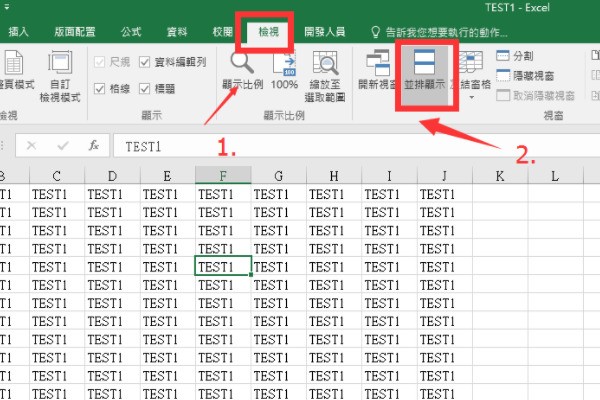The height and width of the screenshot is (400, 600).
Task: Switch to the 插入 tab
Action: [18, 32]
